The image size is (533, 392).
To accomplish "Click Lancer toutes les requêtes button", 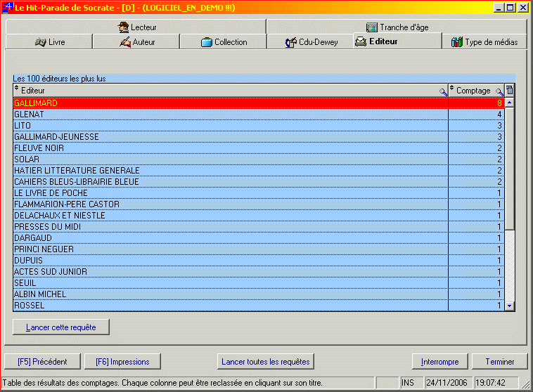I will tap(266, 361).
